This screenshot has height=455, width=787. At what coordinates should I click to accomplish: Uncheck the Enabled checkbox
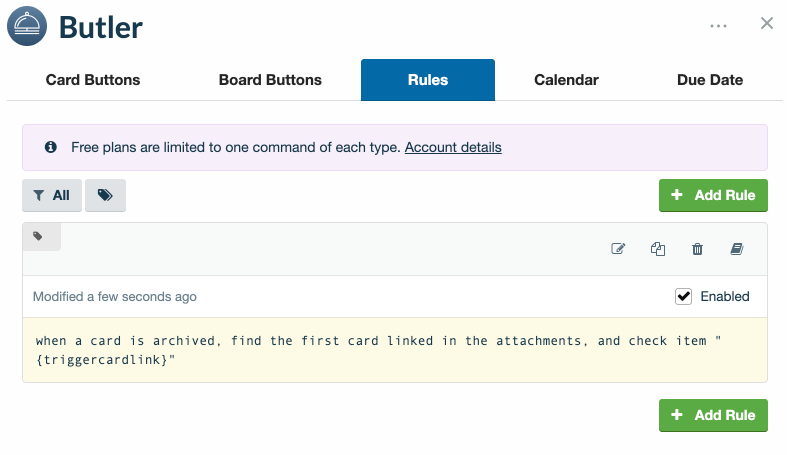click(684, 296)
